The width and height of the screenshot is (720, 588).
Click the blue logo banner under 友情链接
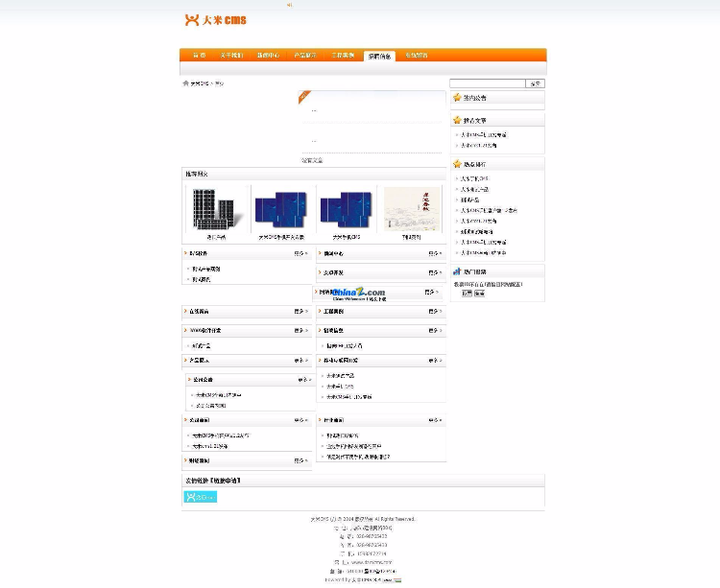pyautogui.click(x=201, y=497)
